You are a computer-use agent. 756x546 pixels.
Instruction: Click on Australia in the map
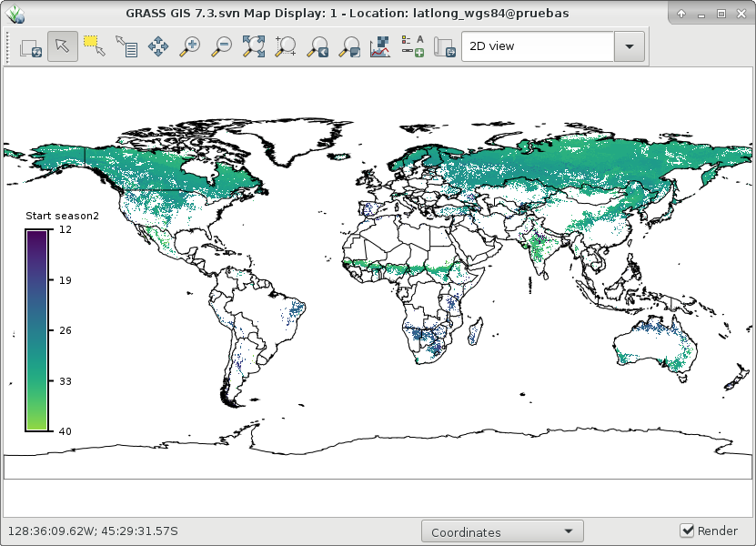pyautogui.click(x=658, y=344)
